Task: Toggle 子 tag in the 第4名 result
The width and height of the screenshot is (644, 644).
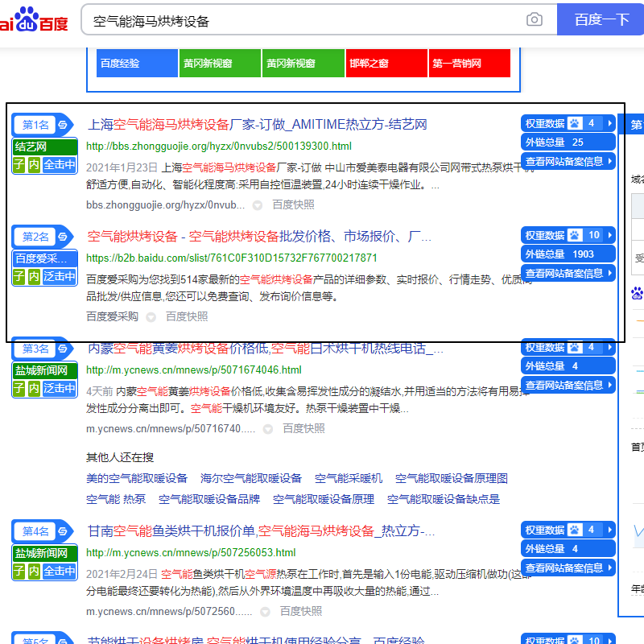Action: [19, 571]
